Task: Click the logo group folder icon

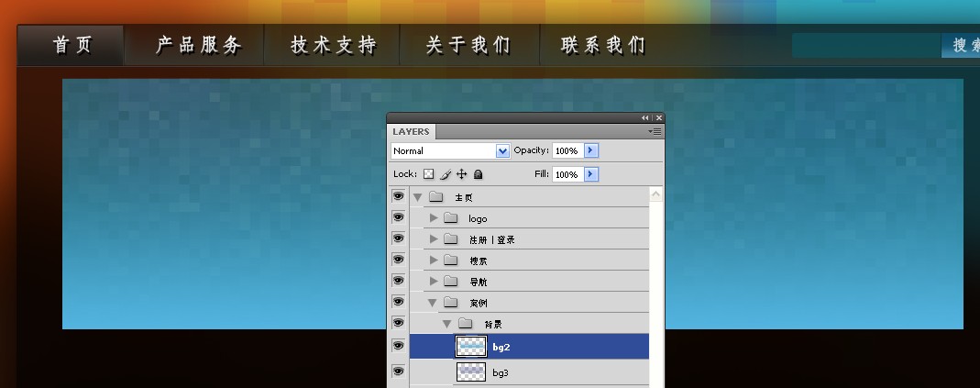Action: click(451, 217)
